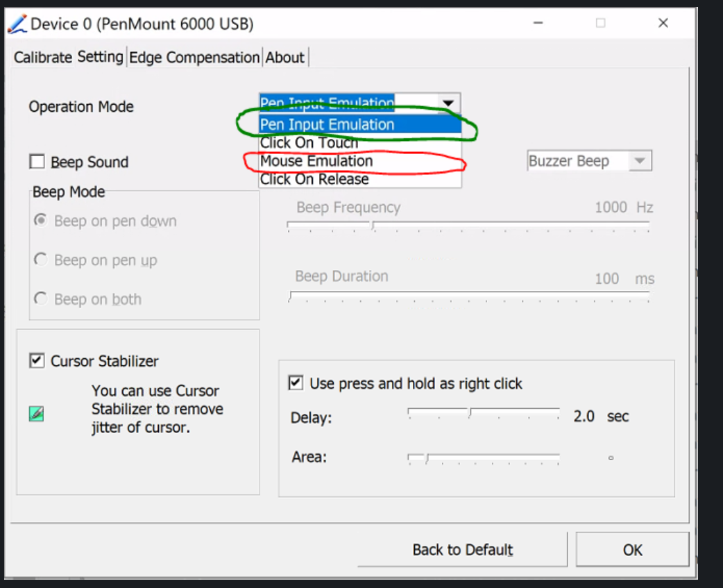Screen dimensions: 723x588
Task: Switch to the Calibrate tab
Action: pyautogui.click(x=42, y=58)
